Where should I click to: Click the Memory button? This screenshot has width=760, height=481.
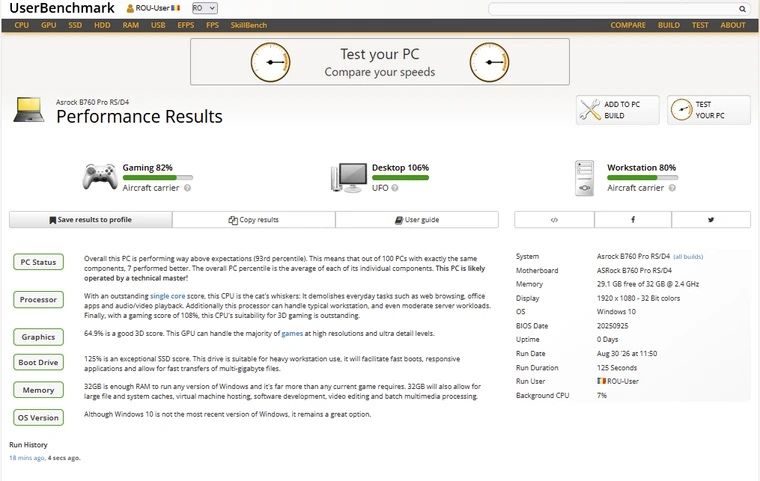tap(38, 390)
